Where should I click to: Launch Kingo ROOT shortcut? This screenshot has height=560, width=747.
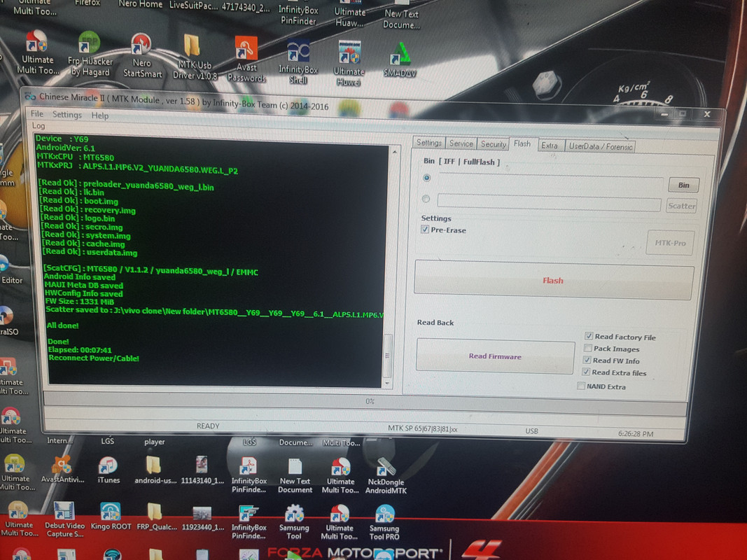tap(111, 516)
